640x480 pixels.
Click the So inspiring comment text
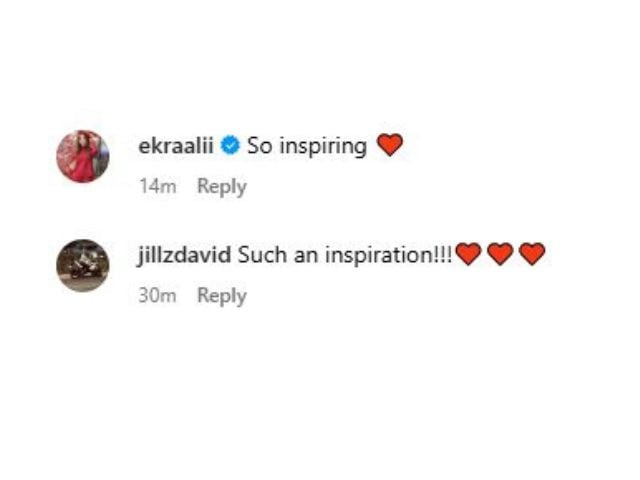(x=307, y=146)
